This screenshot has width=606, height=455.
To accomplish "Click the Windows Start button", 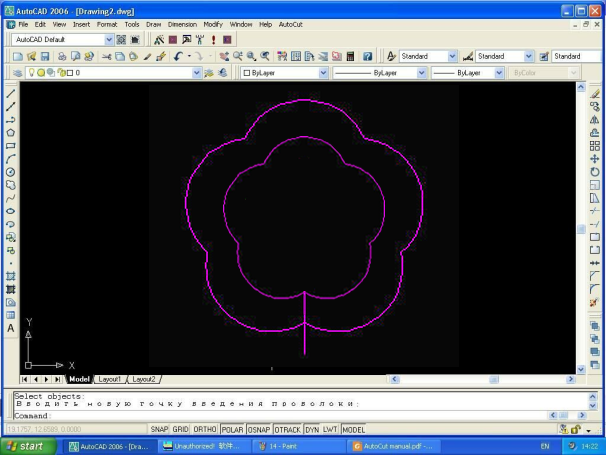I will click(30, 446).
